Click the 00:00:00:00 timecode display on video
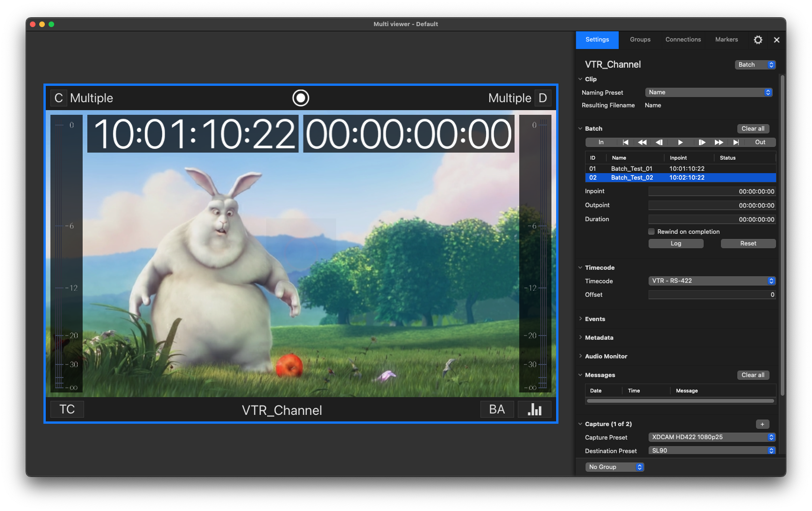Screen dimensions: 812x511 tap(409, 134)
